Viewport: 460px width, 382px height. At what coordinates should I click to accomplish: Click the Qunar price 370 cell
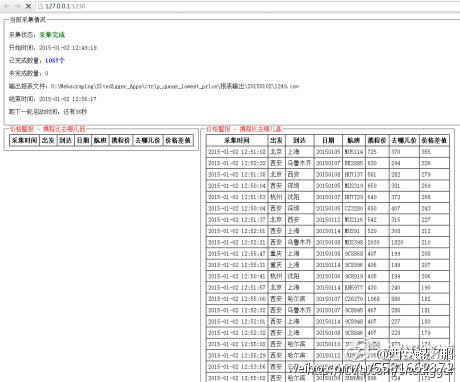(x=404, y=152)
